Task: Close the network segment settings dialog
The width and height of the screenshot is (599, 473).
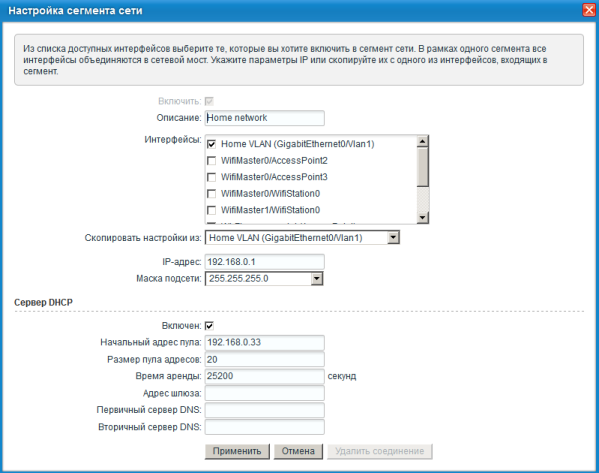Action: (x=589, y=10)
